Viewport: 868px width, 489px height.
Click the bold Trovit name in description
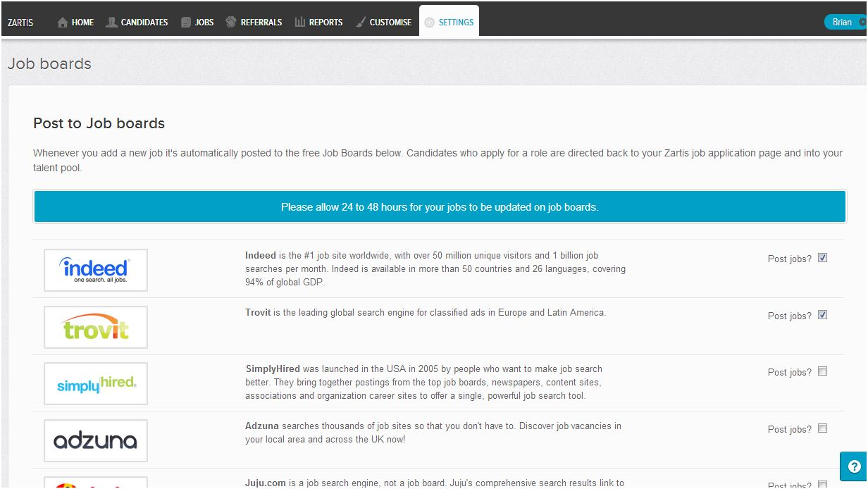pos(258,313)
